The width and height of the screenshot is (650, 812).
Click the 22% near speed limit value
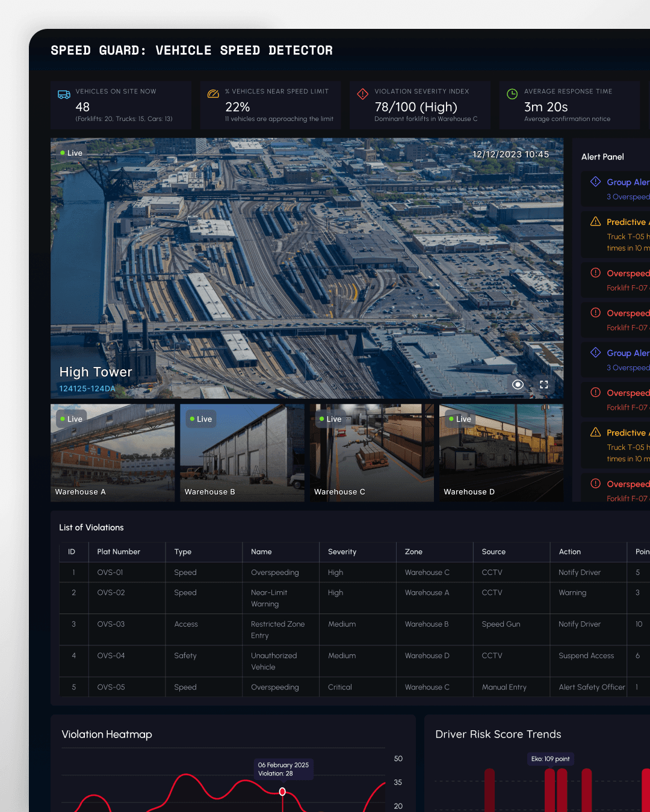237,107
